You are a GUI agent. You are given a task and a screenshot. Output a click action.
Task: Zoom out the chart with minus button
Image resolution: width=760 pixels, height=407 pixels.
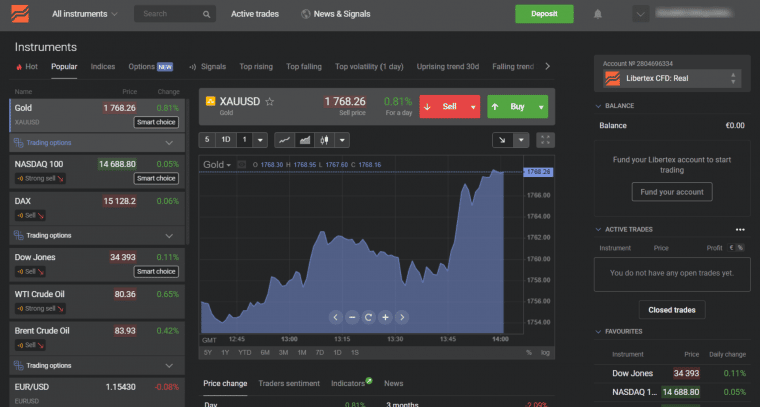click(352, 317)
